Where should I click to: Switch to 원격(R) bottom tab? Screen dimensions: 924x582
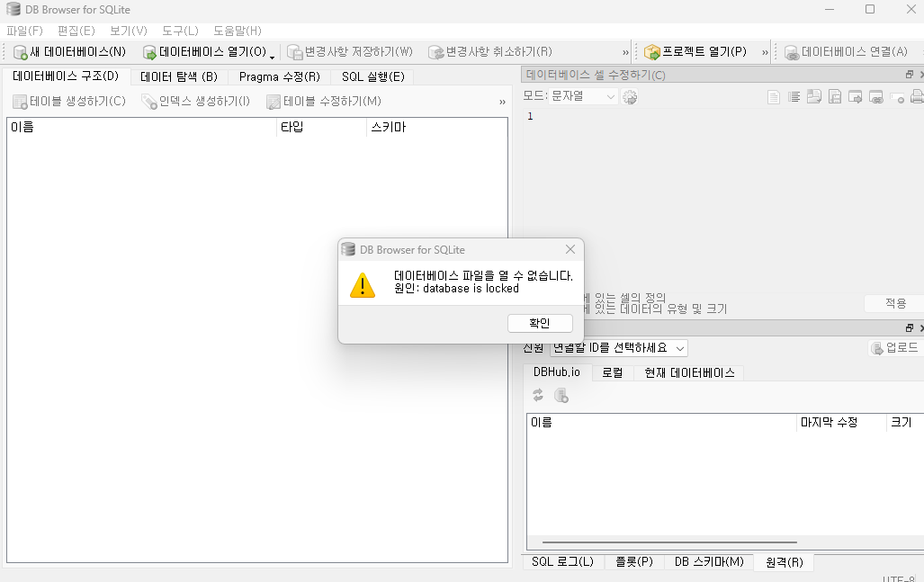pyautogui.click(x=785, y=562)
